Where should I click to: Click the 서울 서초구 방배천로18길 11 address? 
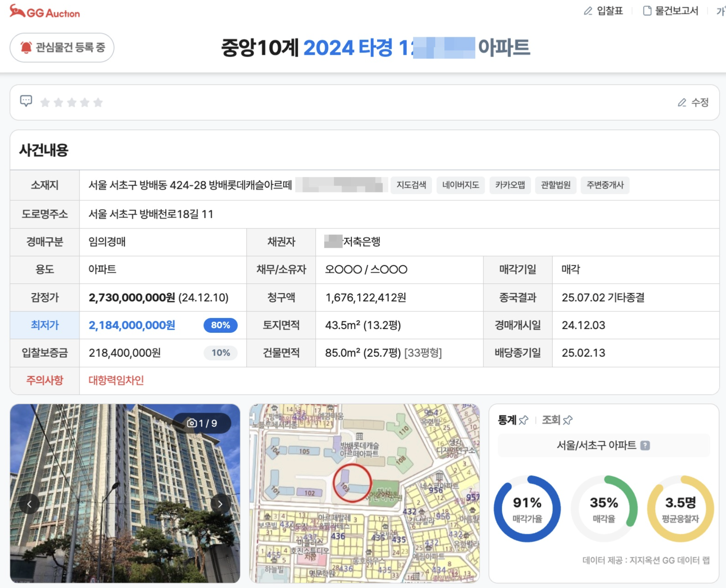pos(151,214)
